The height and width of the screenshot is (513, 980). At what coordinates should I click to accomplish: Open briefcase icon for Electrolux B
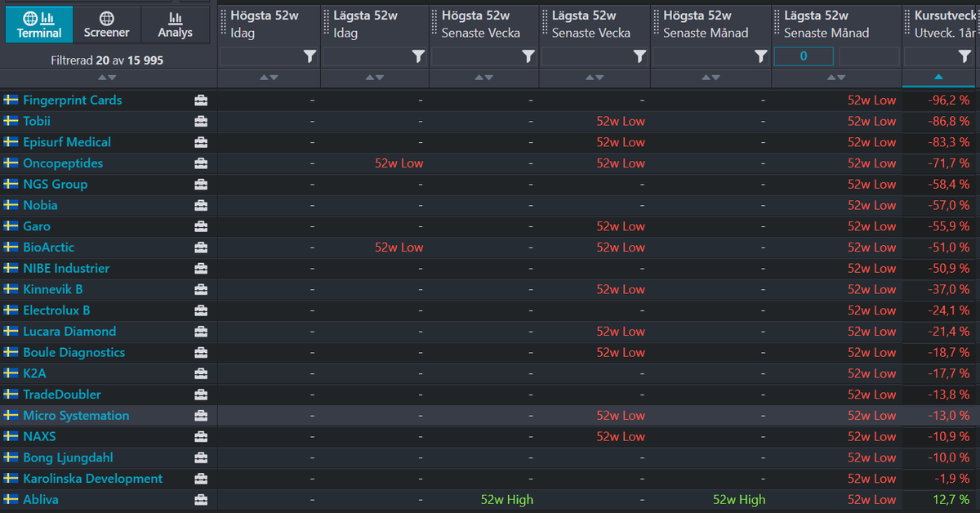(x=201, y=310)
